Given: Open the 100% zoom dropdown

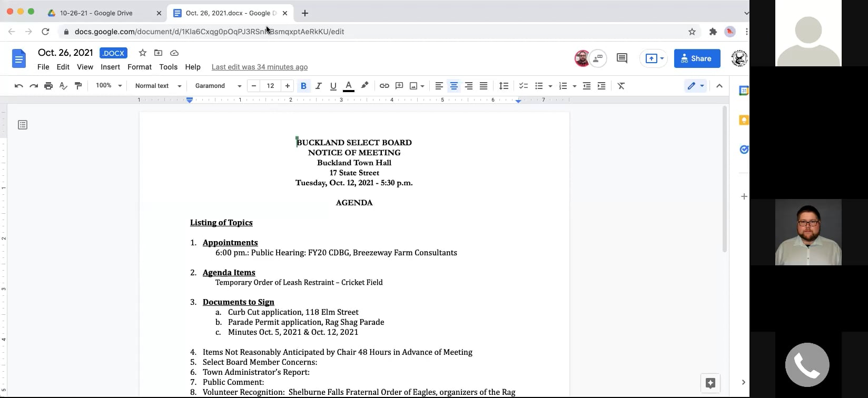Looking at the screenshot, I should click(108, 86).
